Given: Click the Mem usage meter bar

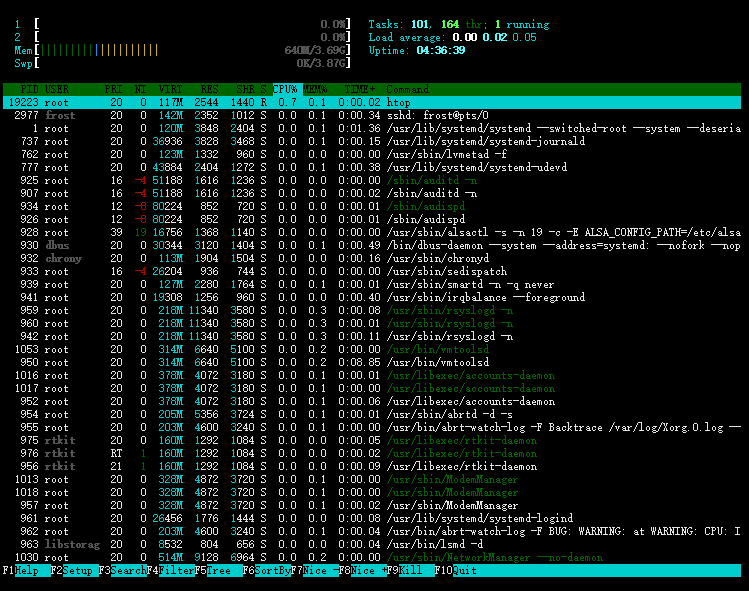Looking at the screenshot, I should pos(182,50).
